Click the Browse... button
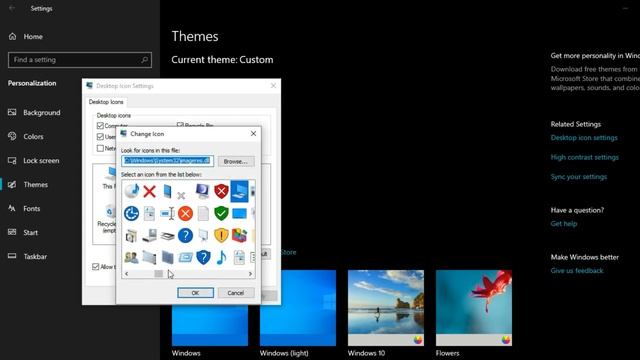Image resolution: width=640 pixels, height=360 pixels. coord(236,161)
